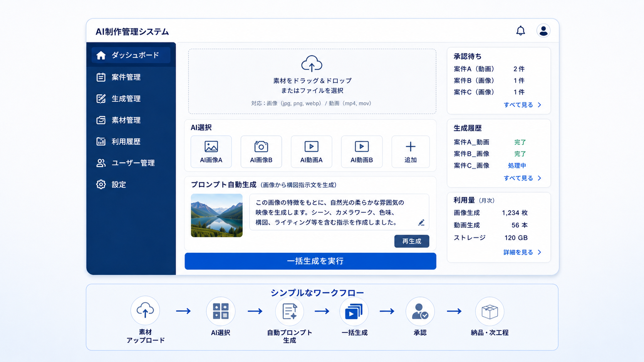Click the 素材アップロード workflow step icon
The height and width of the screenshot is (362, 644).
pyautogui.click(x=145, y=310)
